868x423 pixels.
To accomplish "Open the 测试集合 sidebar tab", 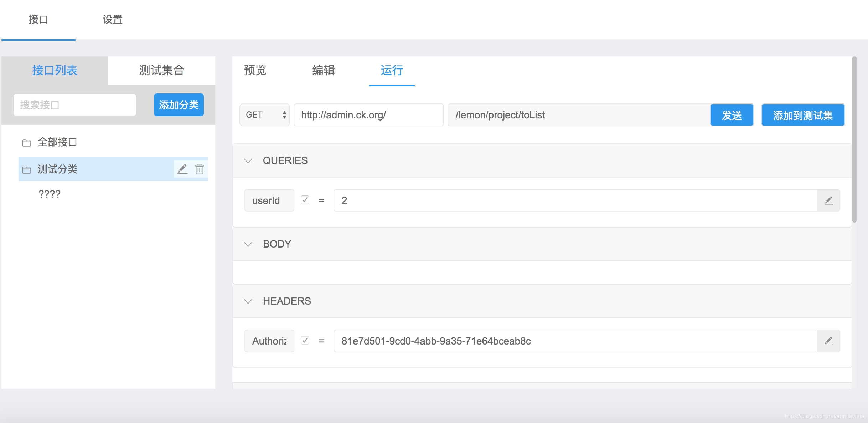I will coord(162,70).
